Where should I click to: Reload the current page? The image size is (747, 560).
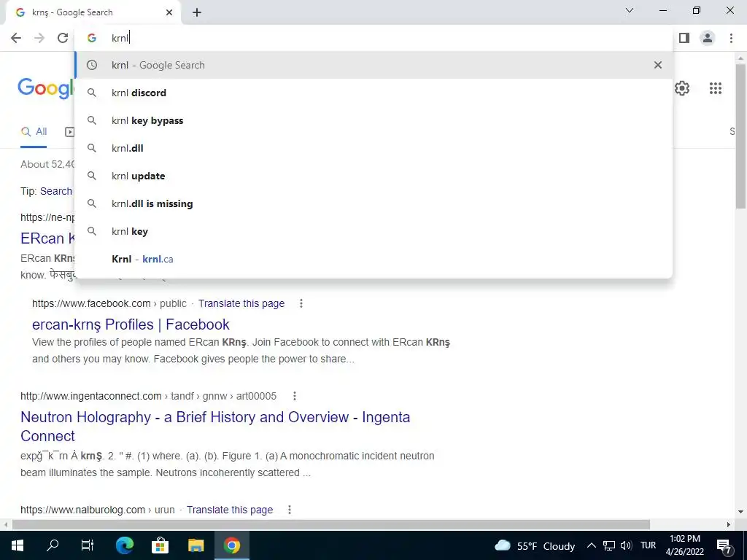click(x=63, y=38)
